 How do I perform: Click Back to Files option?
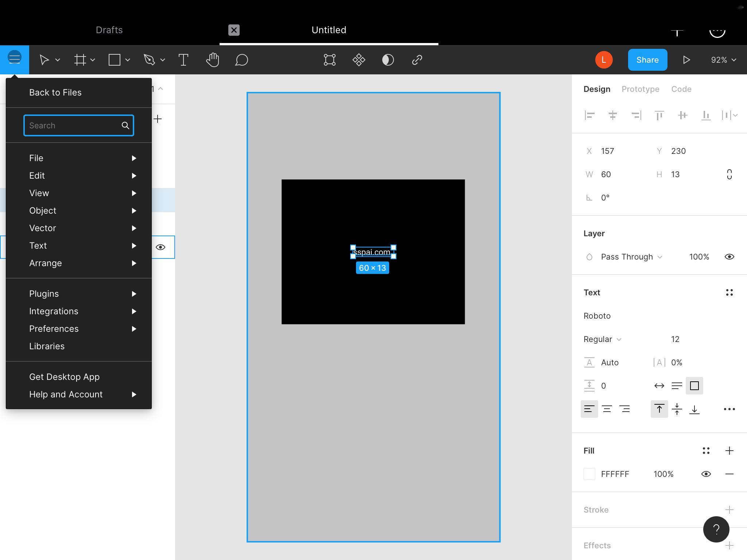point(55,92)
